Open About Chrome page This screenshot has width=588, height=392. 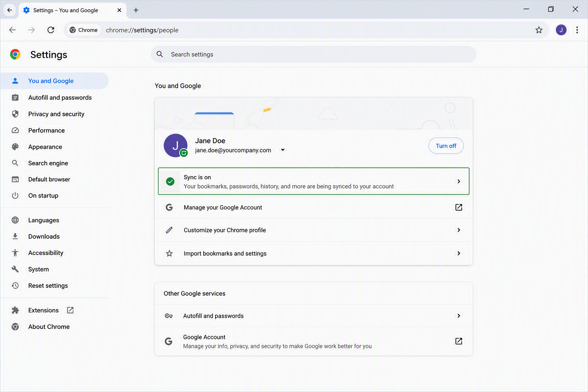[x=54, y=327]
